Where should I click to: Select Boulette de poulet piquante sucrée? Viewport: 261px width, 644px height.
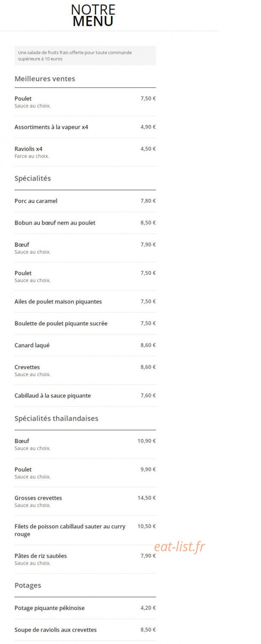85,323
